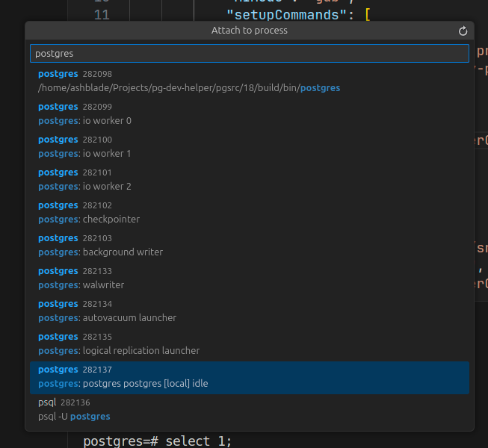Click the opening bracket after "setupCommands"
Image resolution: width=488 pixels, height=448 pixels.
point(367,14)
